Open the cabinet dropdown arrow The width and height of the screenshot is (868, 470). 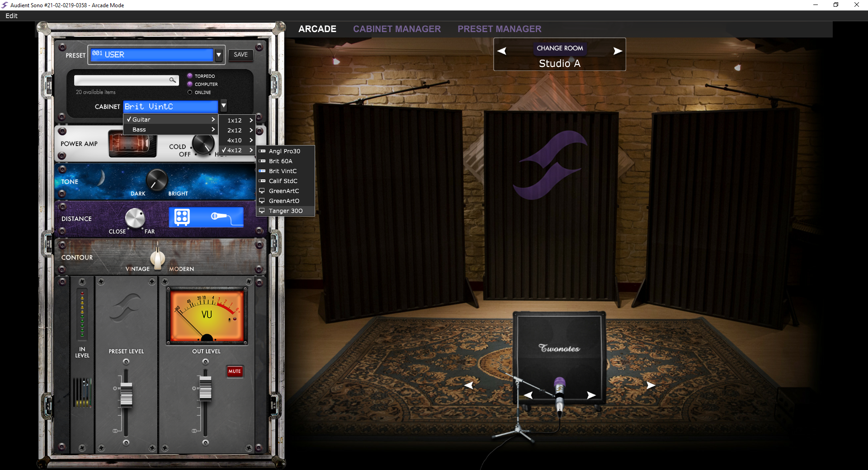pyautogui.click(x=223, y=106)
